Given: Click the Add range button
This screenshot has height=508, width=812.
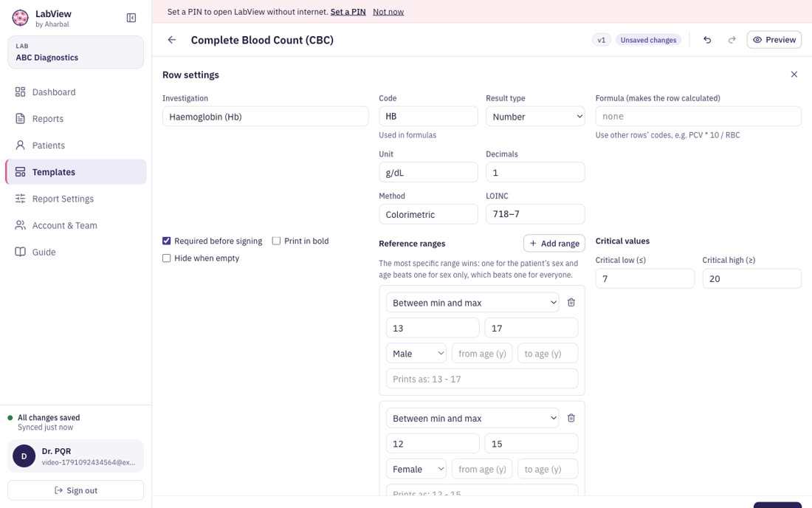Looking at the screenshot, I should 554,244.
